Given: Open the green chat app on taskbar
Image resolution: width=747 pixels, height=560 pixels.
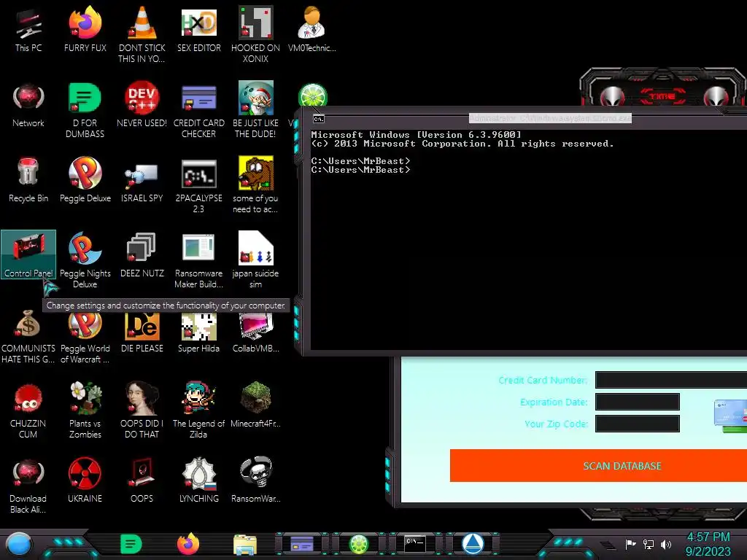Looking at the screenshot, I should tap(131, 544).
